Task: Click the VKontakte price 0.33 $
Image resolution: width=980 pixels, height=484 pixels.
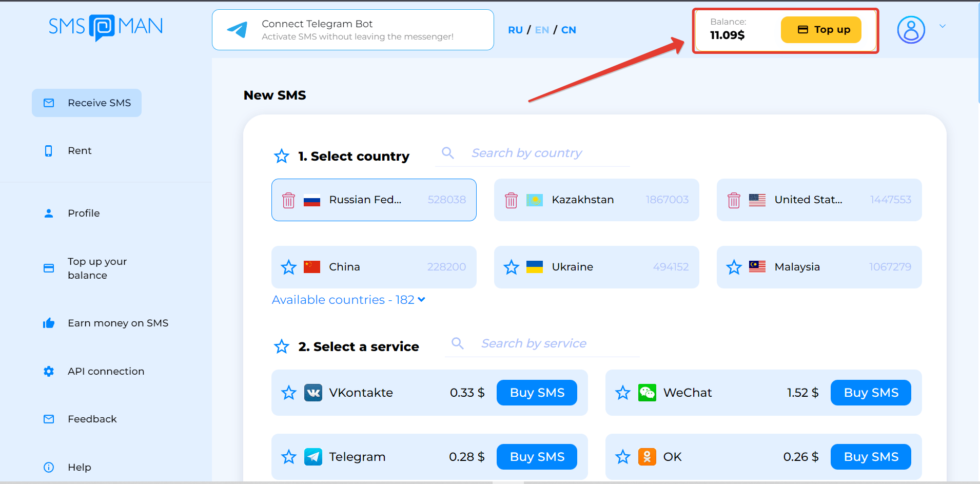Action: tap(467, 393)
